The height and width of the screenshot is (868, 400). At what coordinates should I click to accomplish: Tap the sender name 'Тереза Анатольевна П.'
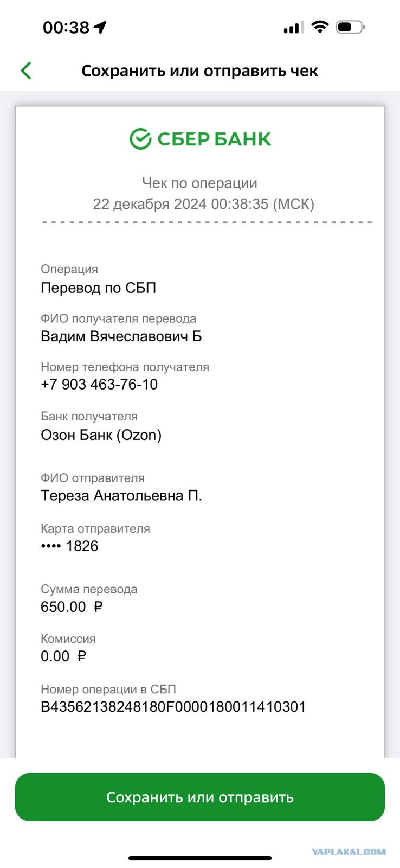pyautogui.click(x=121, y=495)
